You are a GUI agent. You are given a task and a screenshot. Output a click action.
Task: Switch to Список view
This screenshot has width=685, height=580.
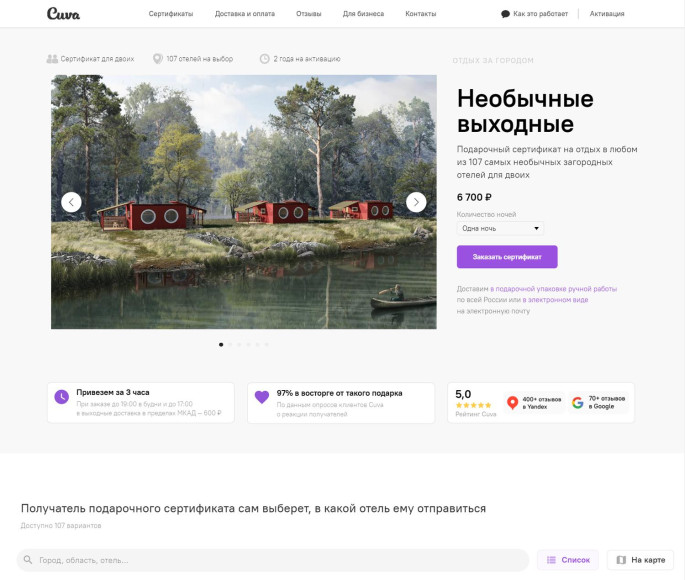tap(567, 559)
